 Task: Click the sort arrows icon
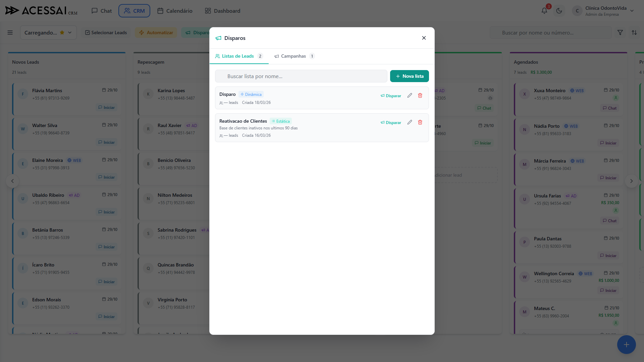634,33
